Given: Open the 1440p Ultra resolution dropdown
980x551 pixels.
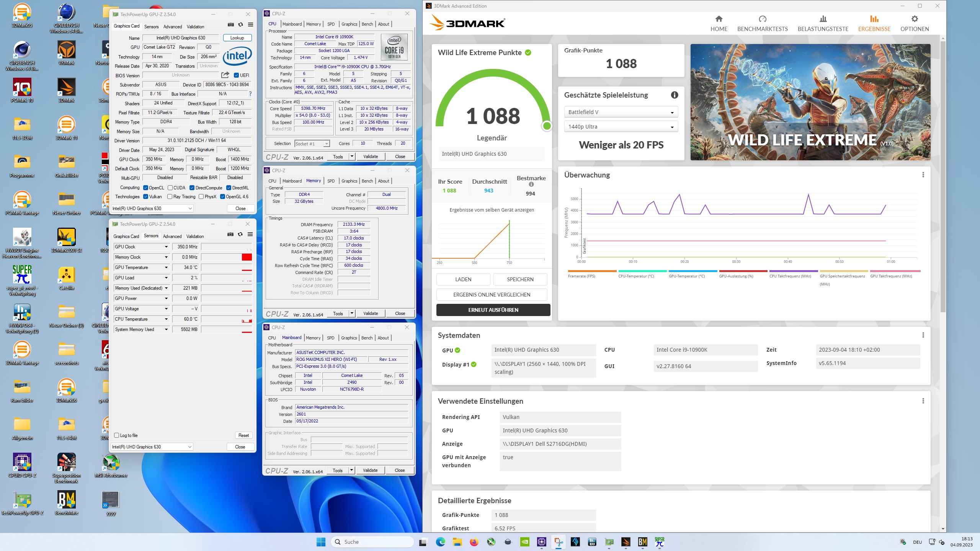Looking at the screenshot, I should 621,127.
